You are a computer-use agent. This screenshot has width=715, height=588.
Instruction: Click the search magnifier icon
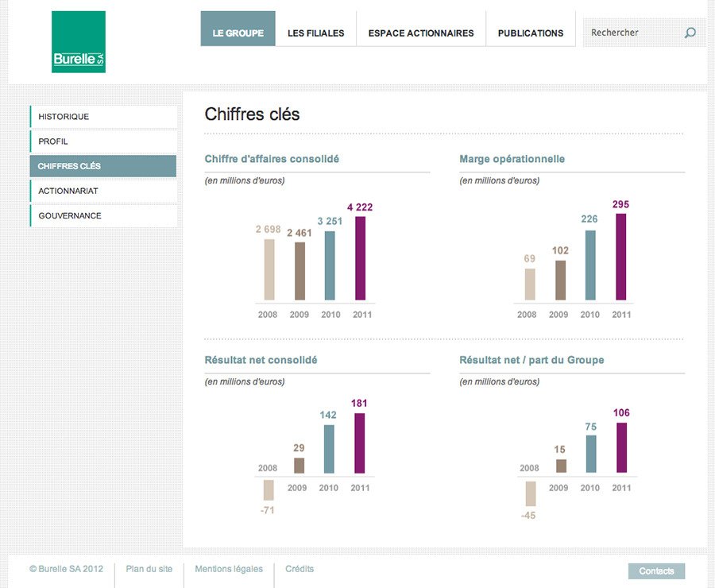coord(690,33)
